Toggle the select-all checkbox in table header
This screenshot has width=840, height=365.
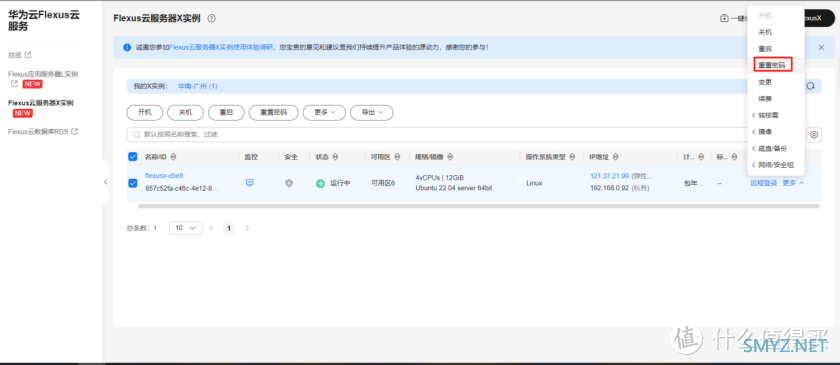click(x=133, y=157)
